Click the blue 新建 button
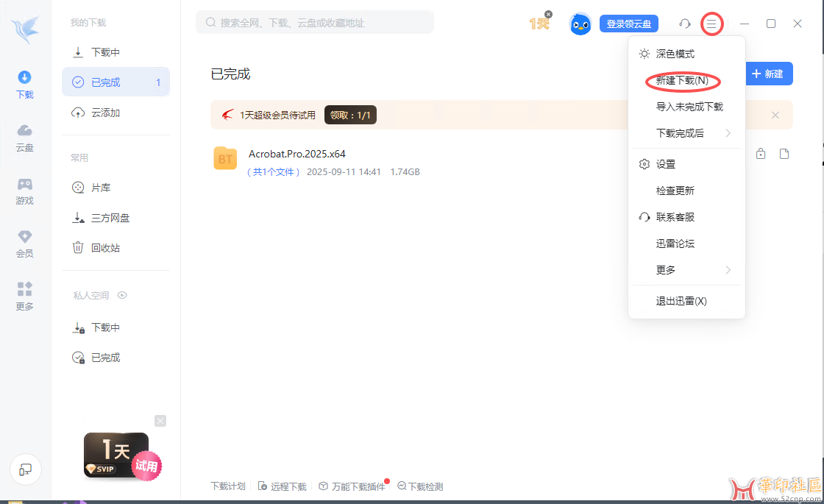This screenshot has width=824, height=504. 770,74
